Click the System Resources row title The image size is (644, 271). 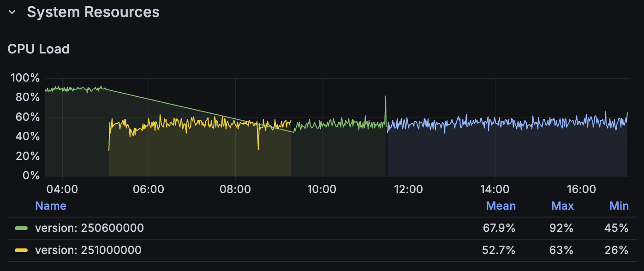click(x=93, y=12)
